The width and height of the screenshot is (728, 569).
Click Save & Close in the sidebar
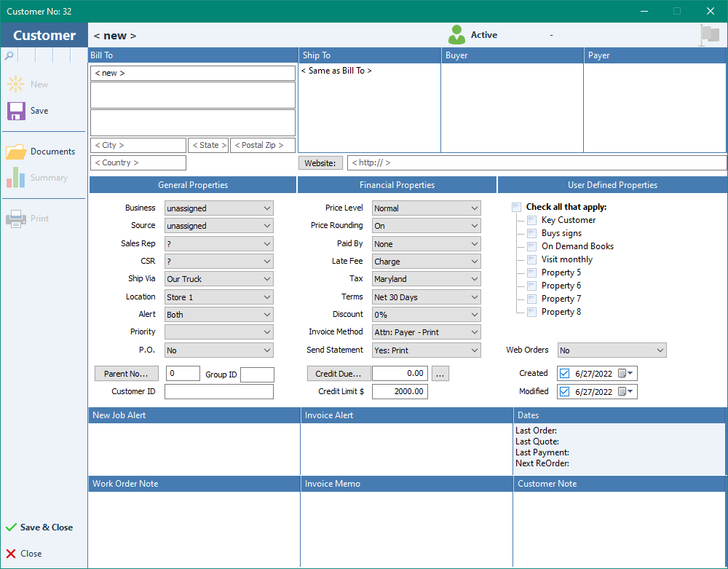[41, 527]
